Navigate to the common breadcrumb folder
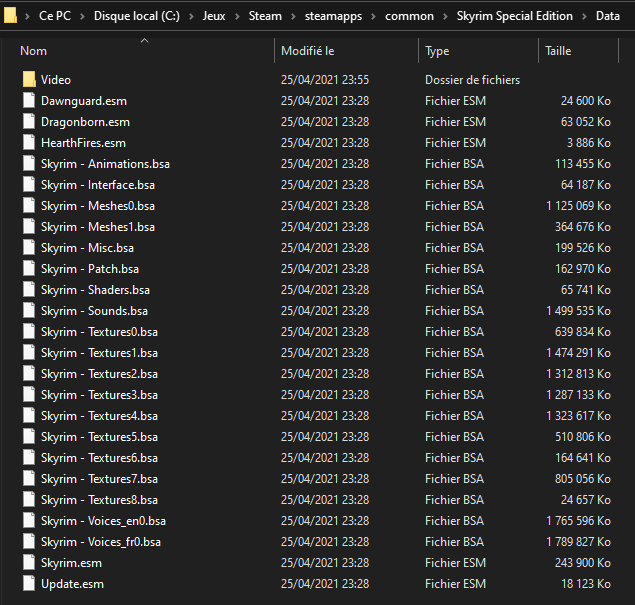The width and height of the screenshot is (635, 605). (409, 16)
